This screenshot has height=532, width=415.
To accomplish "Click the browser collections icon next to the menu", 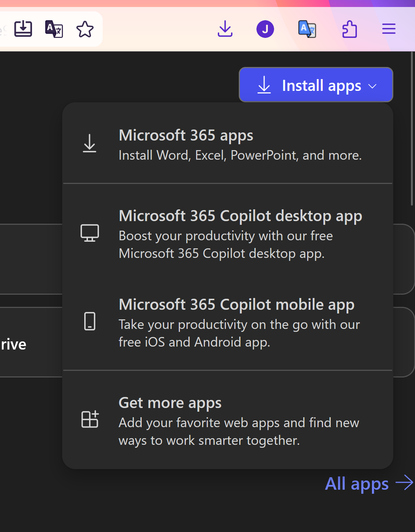I will [350, 29].
